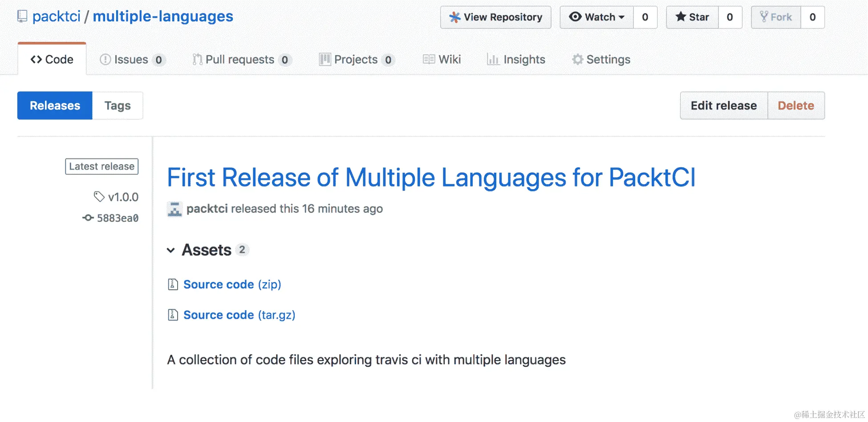Click the release description text about travis ci

pyautogui.click(x=366, y=360)
